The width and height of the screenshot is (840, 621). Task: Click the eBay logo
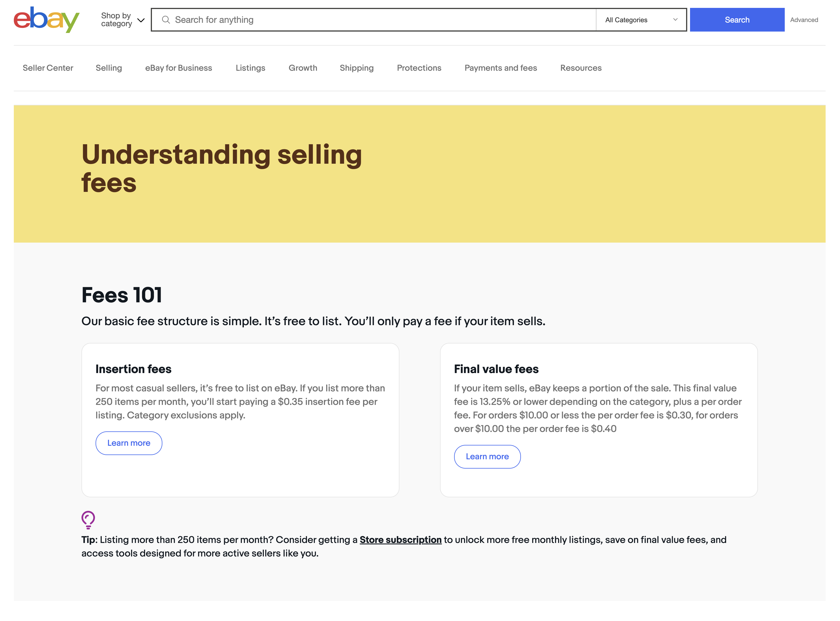click(47, 19)
